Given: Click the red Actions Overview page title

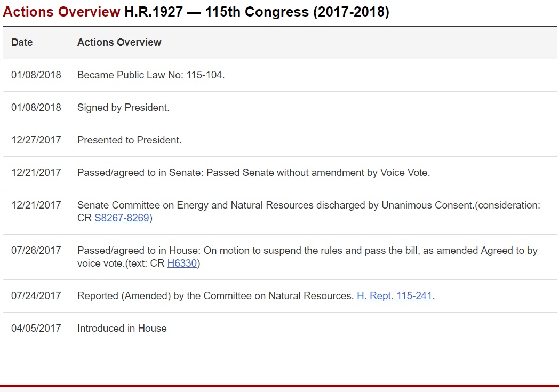Looking at the screenshot, I should (x=61, y=12).
